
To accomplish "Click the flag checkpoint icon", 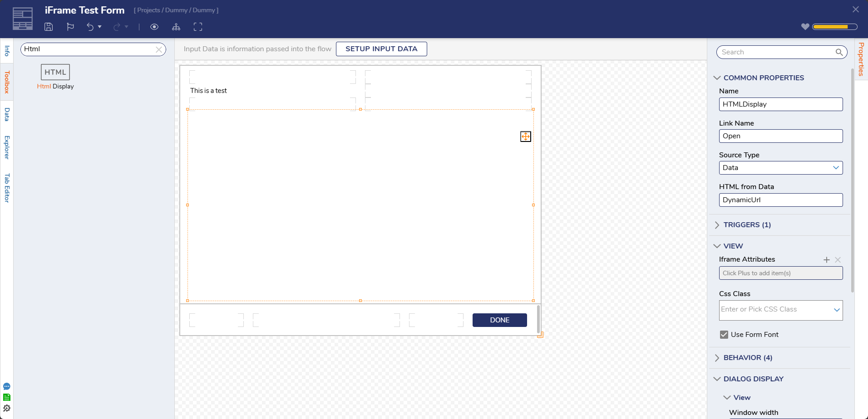I will click(70, 27).
